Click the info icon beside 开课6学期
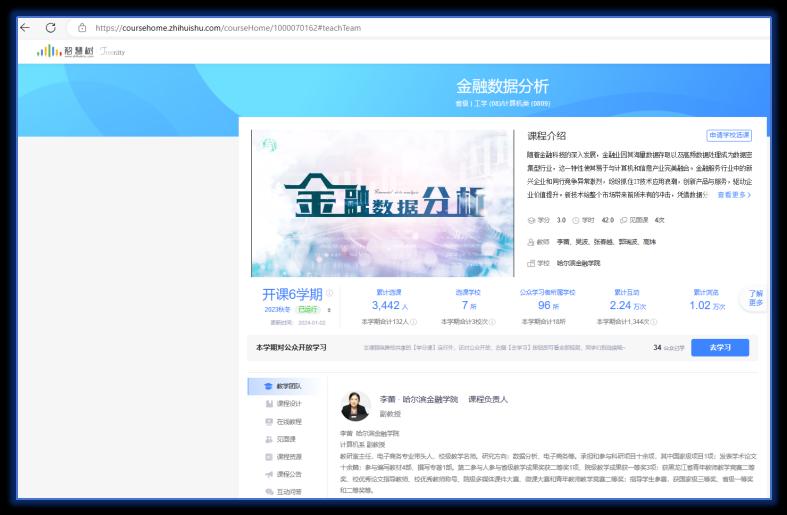This screenshot has height=515, width=787. point(330,294)
